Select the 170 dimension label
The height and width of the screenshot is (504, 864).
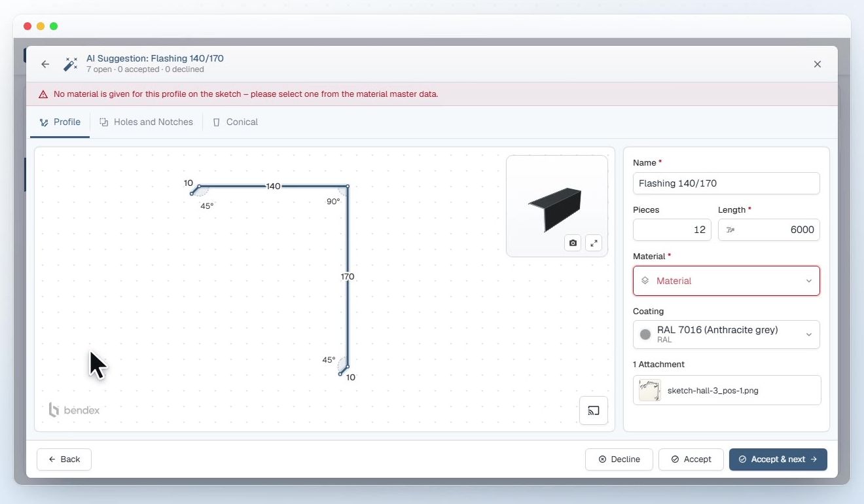348,277
